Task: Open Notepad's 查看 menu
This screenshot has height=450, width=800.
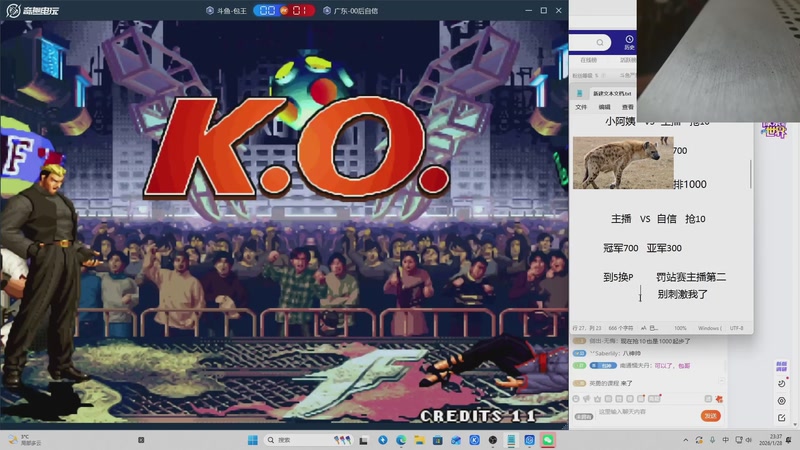Action: (x=628, y=107)
